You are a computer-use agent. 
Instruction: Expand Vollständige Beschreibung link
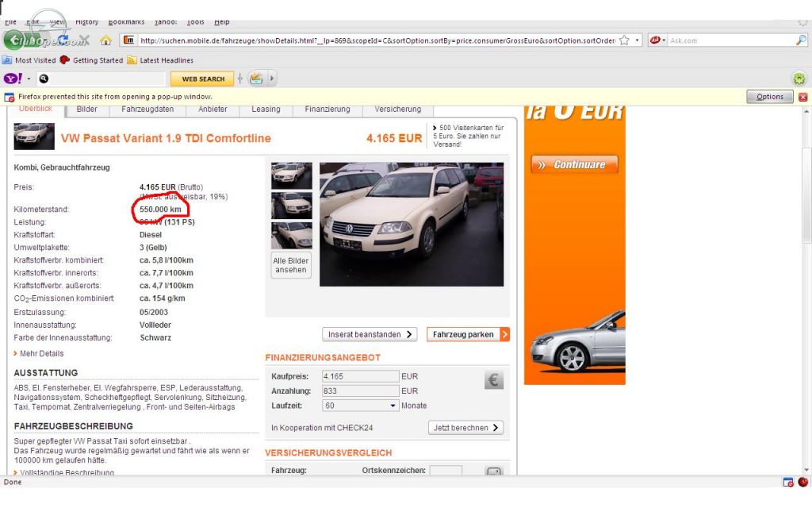63,472
